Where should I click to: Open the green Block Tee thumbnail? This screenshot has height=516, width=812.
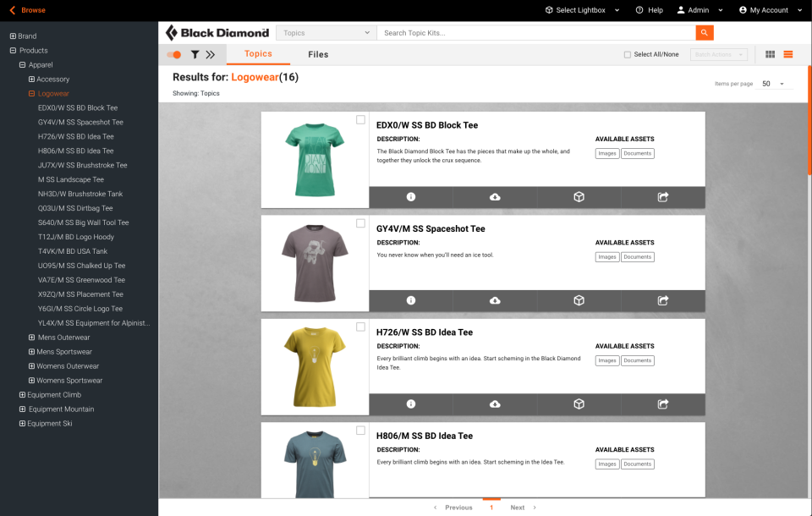click(x=315, y=160)
